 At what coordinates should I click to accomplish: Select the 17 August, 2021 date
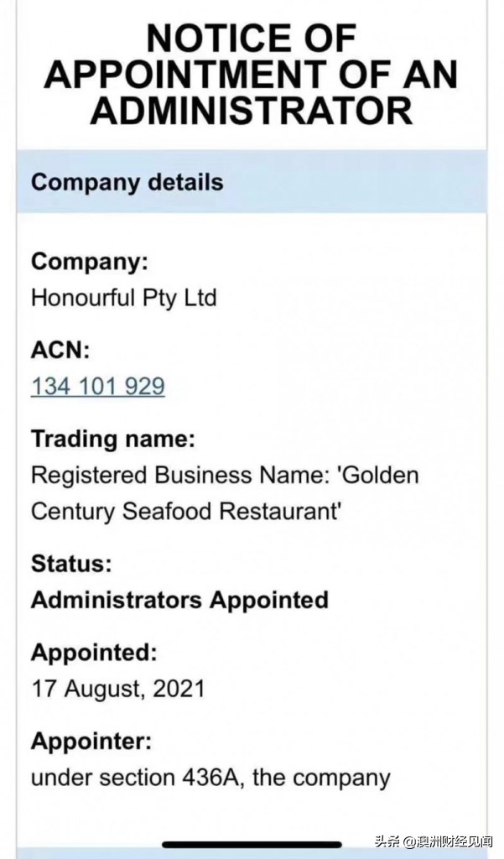click(118, 689)
